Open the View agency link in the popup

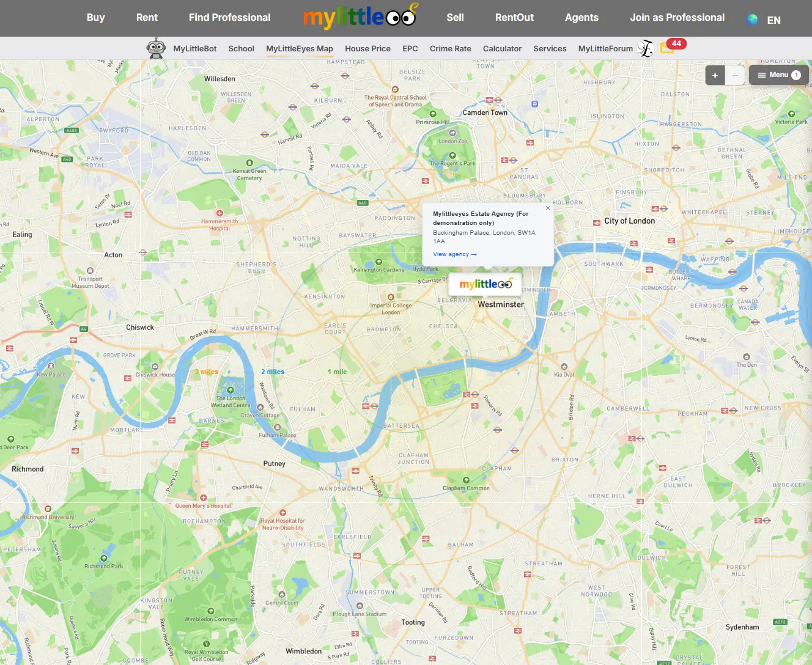454,254
